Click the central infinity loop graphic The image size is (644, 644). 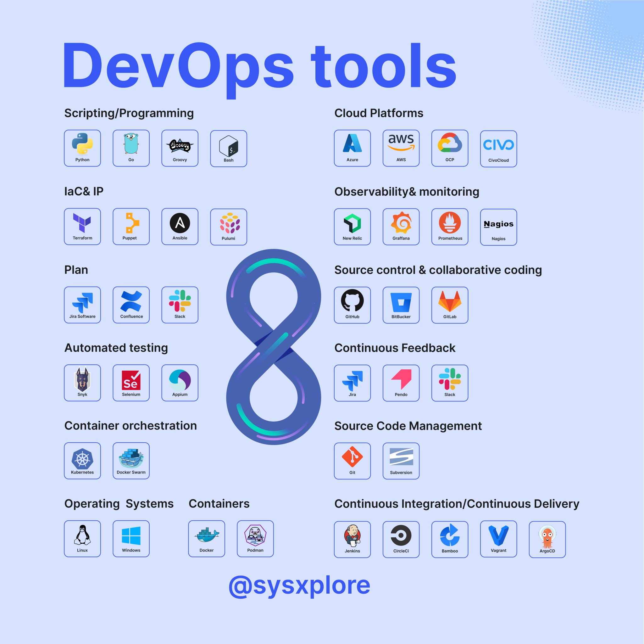click(x=273, y=347)
